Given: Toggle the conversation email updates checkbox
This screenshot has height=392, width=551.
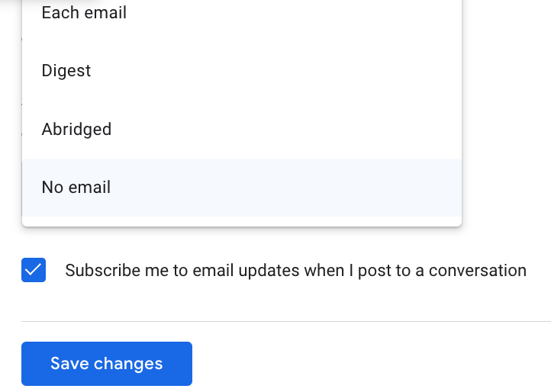Looking at the screenshot, I should 34,270.
